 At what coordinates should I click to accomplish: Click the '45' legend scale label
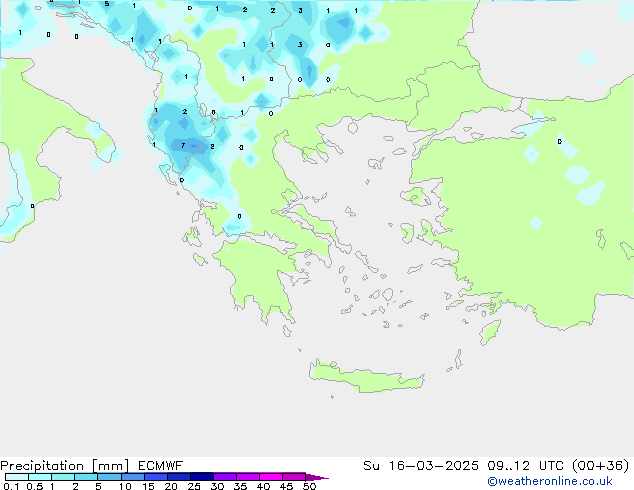(286, 486)
